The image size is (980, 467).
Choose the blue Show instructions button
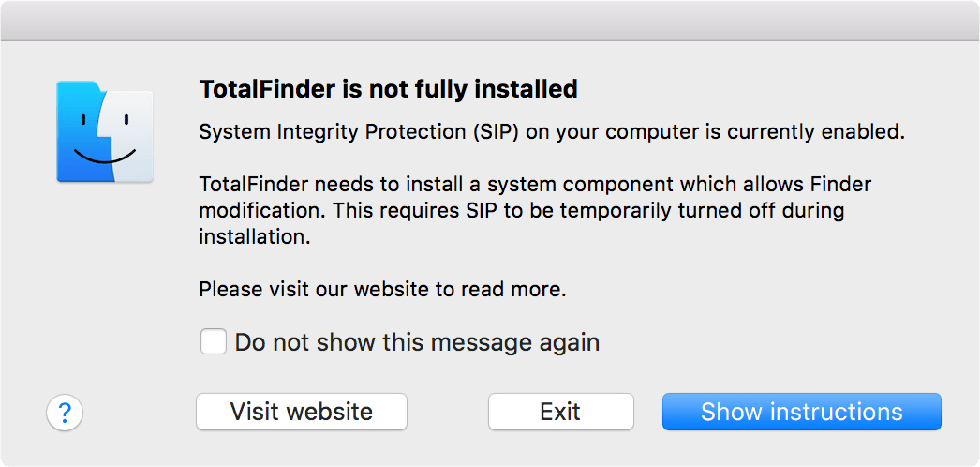801,412
